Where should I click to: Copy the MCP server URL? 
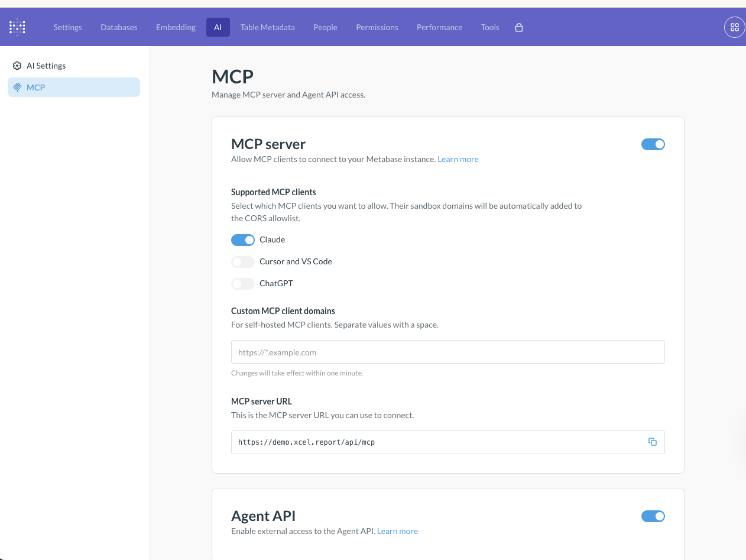tap(653, 442)
